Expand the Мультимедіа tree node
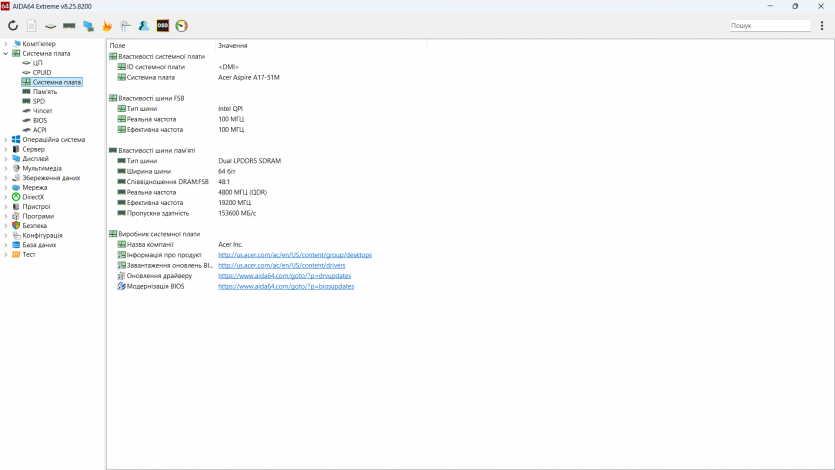 pos(5,168)
